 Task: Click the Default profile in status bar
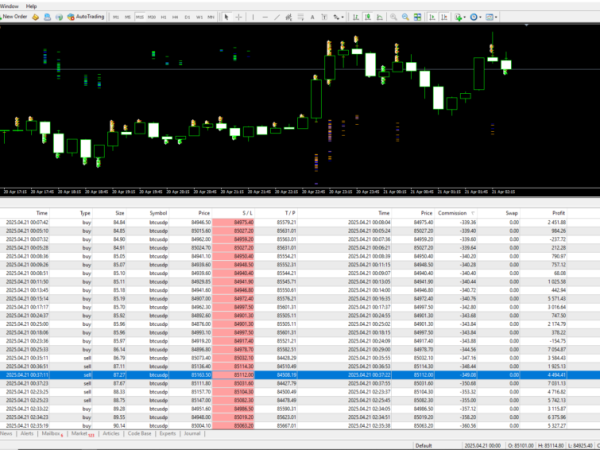click(x=424, y=444)
